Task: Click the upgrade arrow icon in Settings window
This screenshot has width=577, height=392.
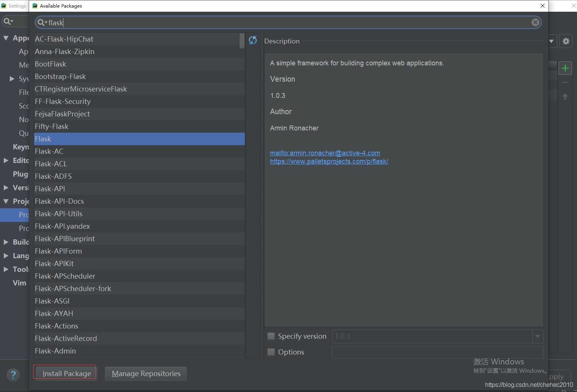Action: pos(565,97)
